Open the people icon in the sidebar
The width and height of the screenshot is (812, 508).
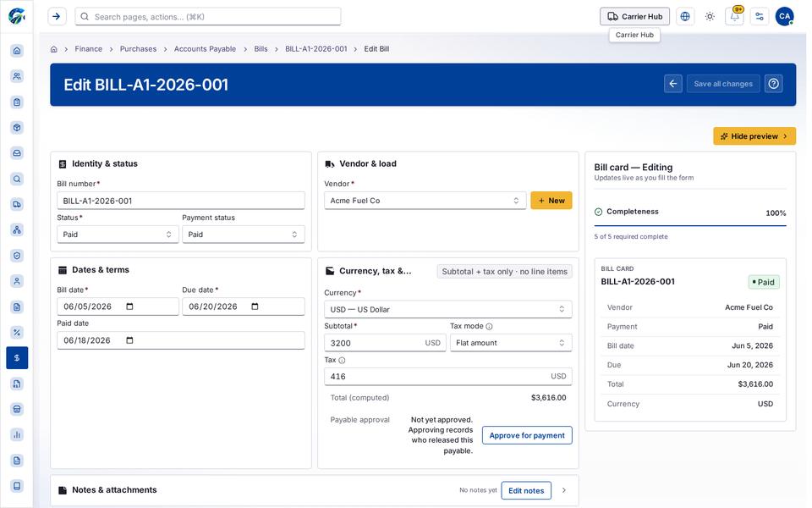(17, 76)
